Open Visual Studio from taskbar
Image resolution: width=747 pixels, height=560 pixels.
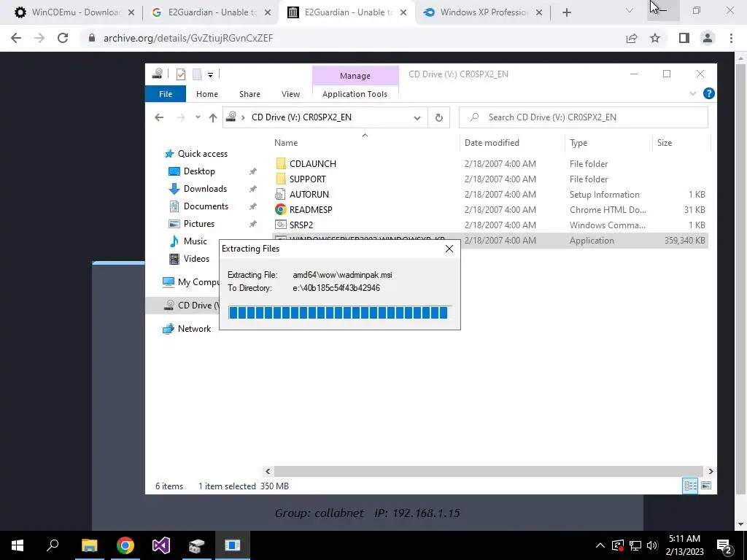[x=161, y=545]
